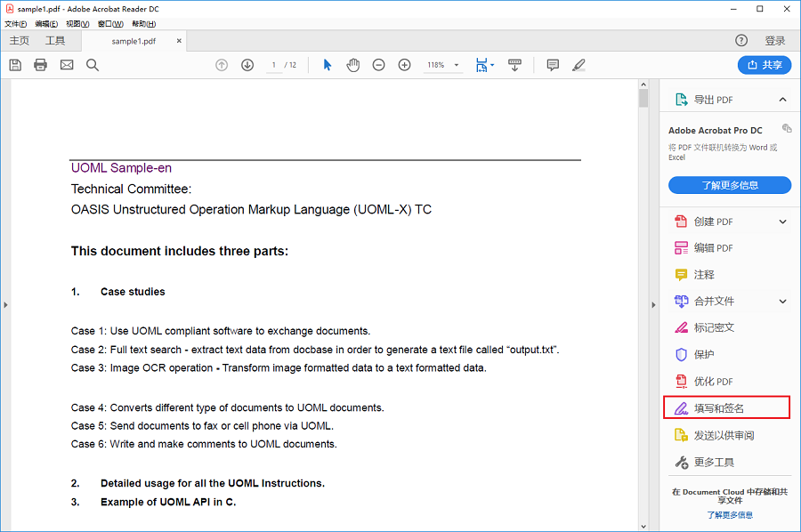
Task: Add a sticky note comment icon
Action: pyautogui.click(x=553, y=65)
